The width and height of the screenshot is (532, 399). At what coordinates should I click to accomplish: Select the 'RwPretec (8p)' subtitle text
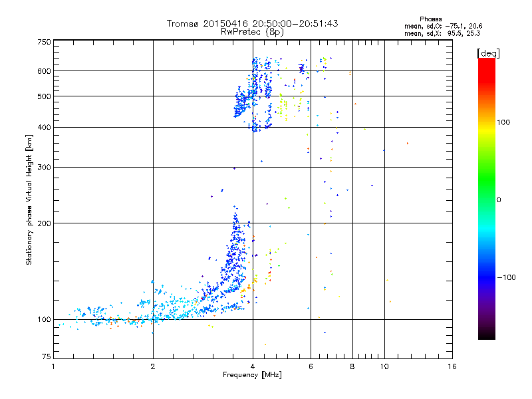[x=252, y=32]
